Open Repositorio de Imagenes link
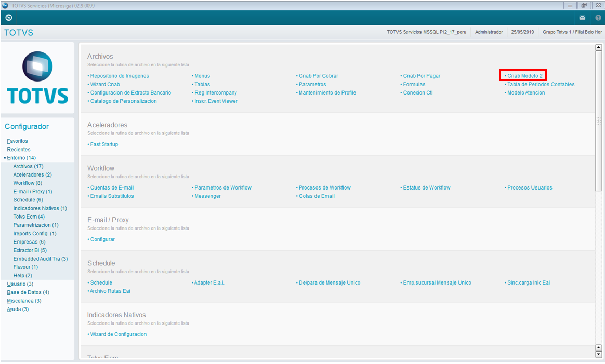 pos(120,76)
